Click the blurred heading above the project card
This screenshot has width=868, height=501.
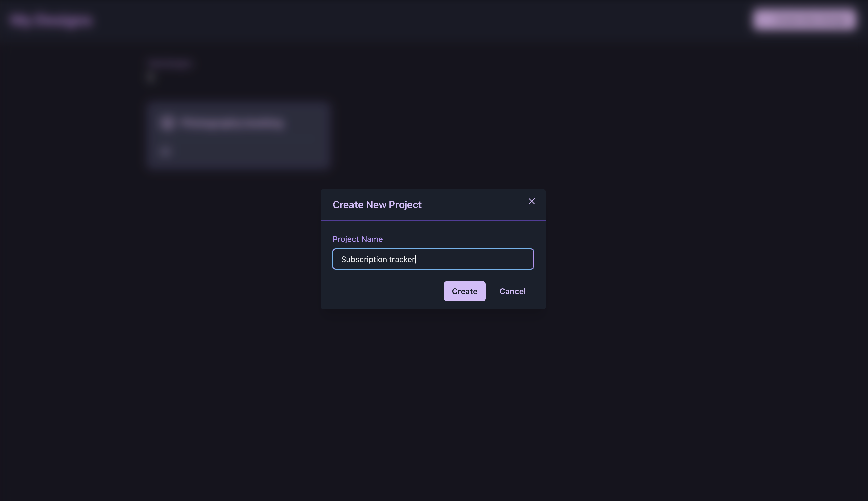pyautogui.click(x=170, y=64)
